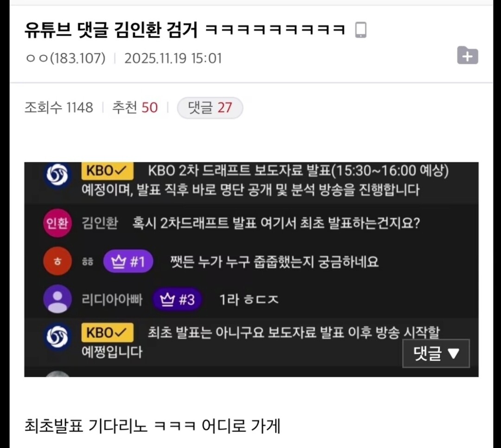Expand the 댓글 ▼ dropdown overlay
This screenshot has width=501, height=448.
tap(436, 353)
